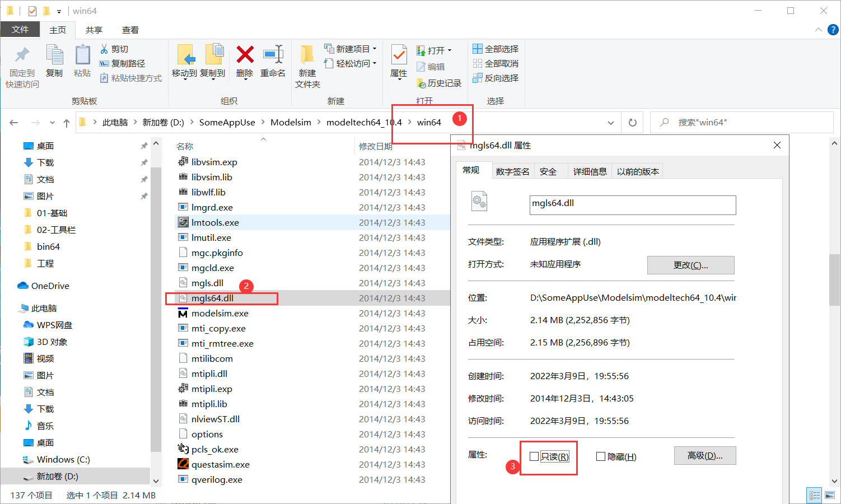This screenshot has width=841, height=504.
Task: Select WPS网盘 in navigation pane
Action: [x=48, y=325]
